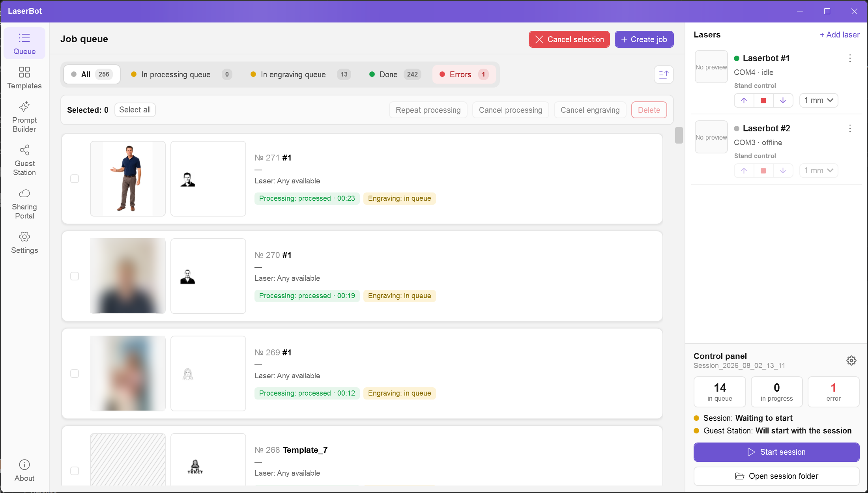Click Cancel selection button
868x493 pixels.
569,39
